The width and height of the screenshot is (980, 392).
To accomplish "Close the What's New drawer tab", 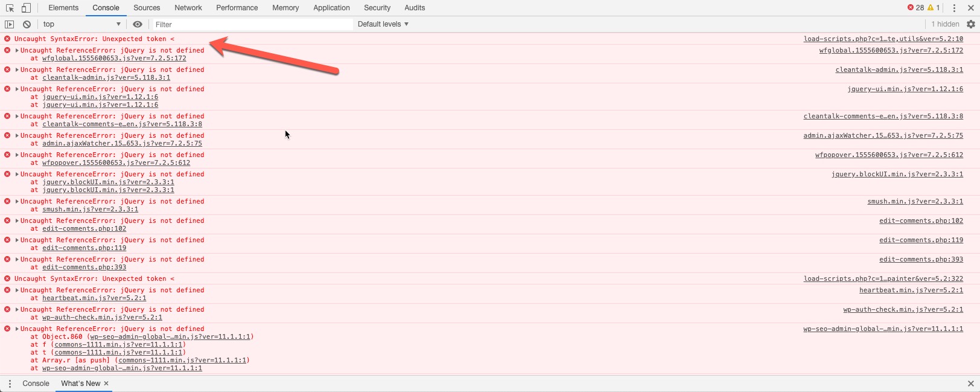I will [x=106, y=384].
